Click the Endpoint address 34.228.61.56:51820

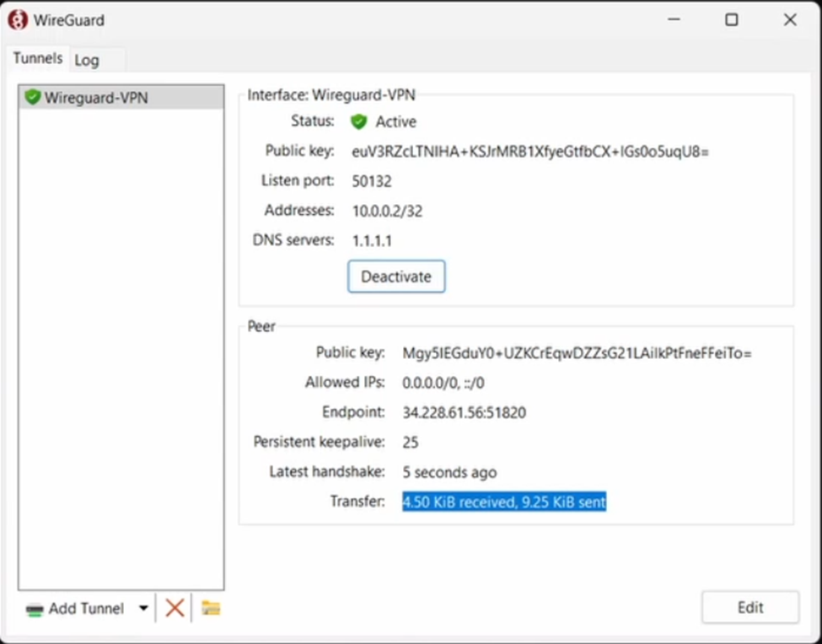(465, 413)
